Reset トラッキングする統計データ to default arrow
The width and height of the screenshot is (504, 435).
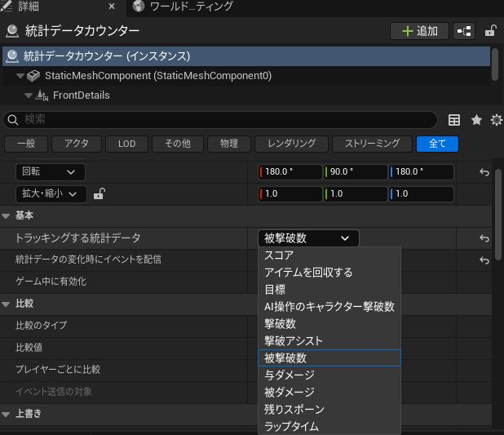click(484, 238)
